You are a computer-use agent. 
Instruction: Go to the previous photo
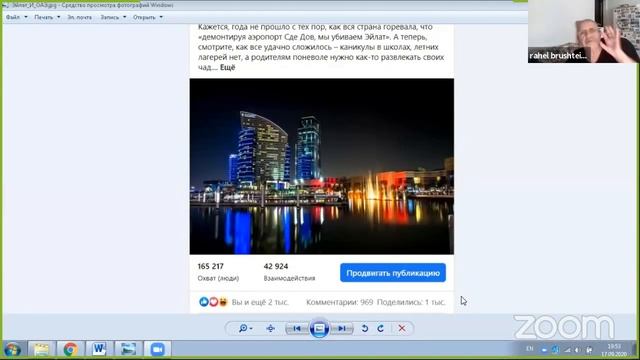(x=297, y=328)
